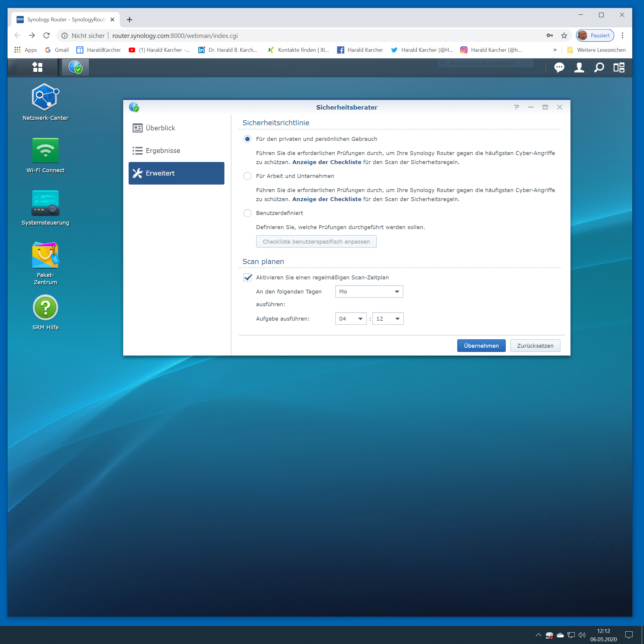The width and height of the screenshot is (644, 644).
Task: Open the hour dropdown showing 04
Action: click(x=351, y=319)
